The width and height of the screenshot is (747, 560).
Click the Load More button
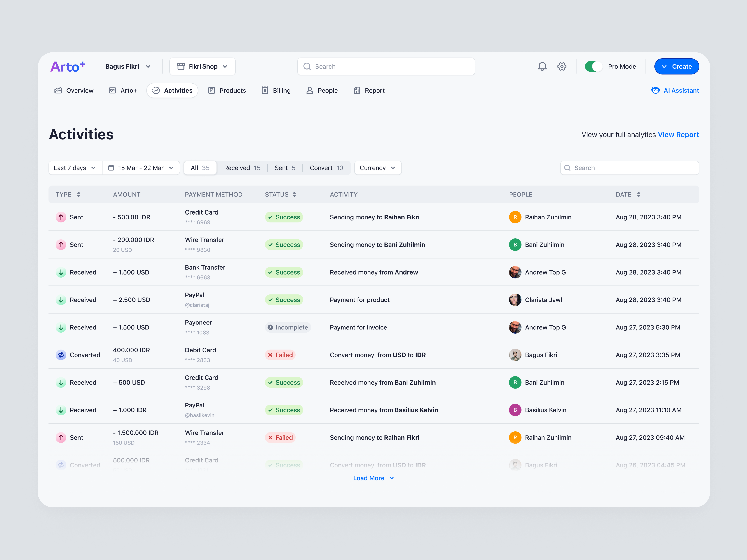click(x=373, y=478)
